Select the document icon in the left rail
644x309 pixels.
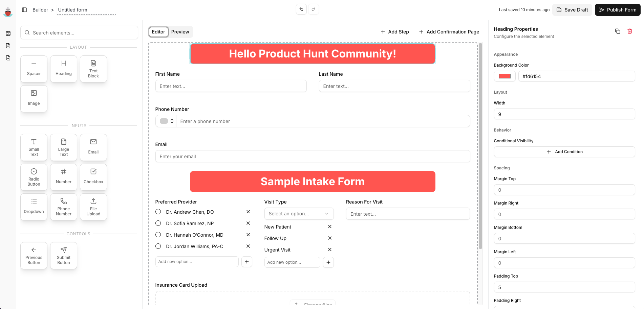click(8, 46)
